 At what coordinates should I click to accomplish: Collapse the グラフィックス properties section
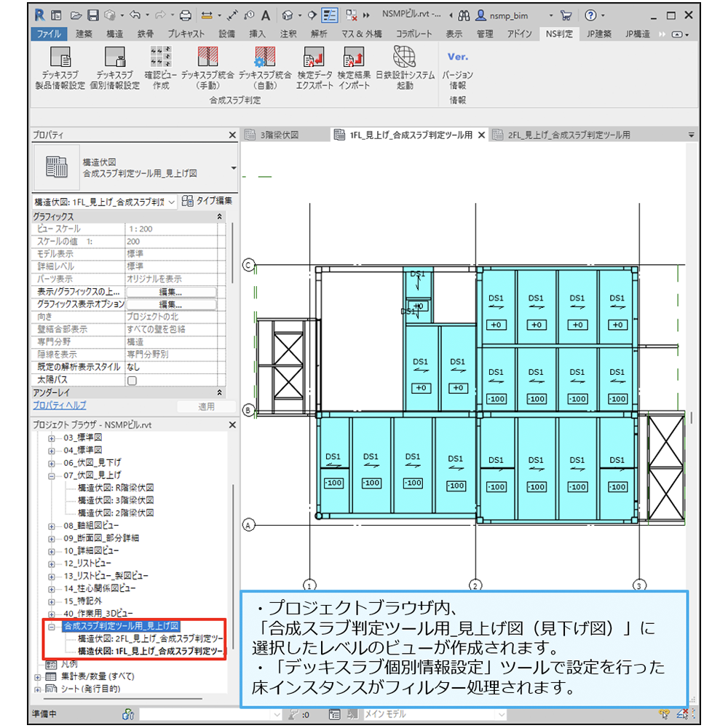(x=220, y=217)
